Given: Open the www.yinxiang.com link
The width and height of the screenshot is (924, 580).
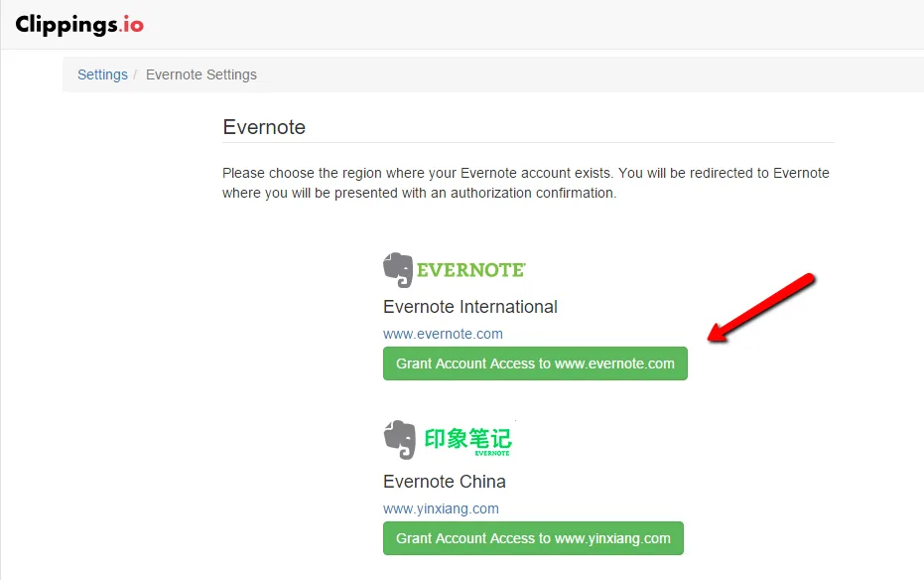Looking at the screenshot, I should [441, 508].
